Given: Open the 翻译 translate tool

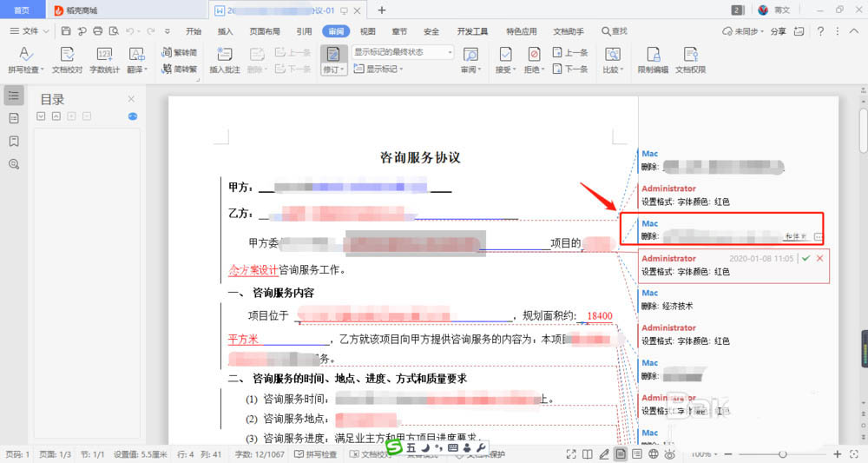Looking at the screenshot, I should [x=137, y=60].
